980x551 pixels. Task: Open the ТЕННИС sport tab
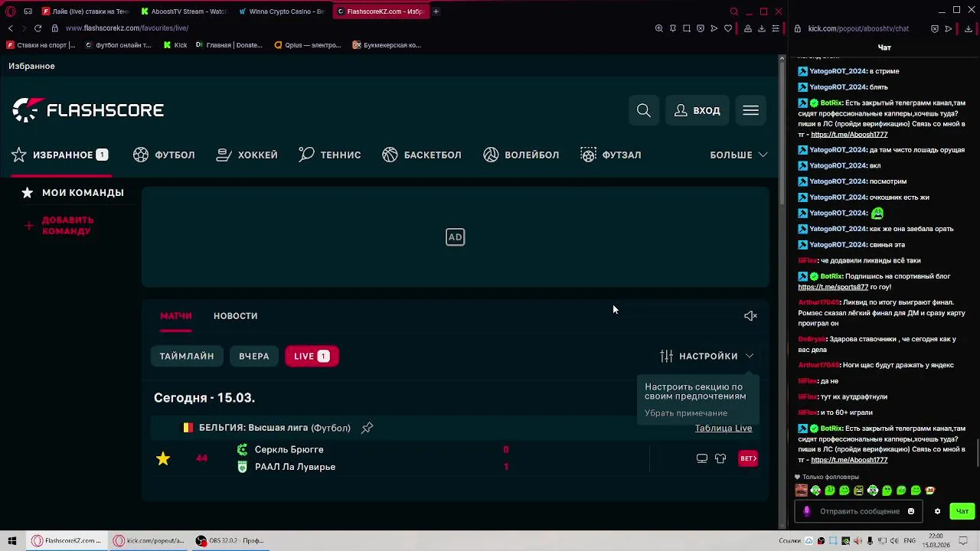pyautogui.click(x=330, y=155)
